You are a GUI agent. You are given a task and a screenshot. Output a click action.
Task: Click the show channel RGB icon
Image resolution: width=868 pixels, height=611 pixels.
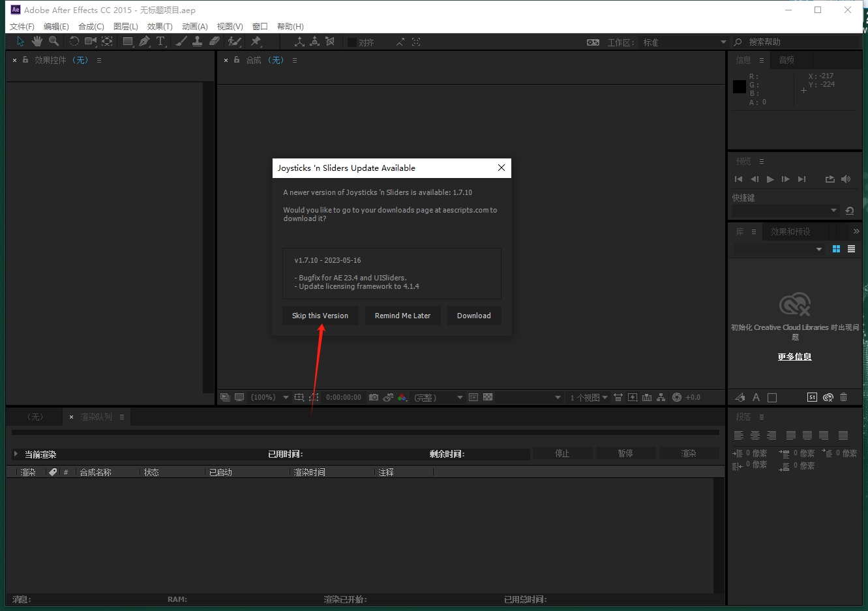click(402, 397)
